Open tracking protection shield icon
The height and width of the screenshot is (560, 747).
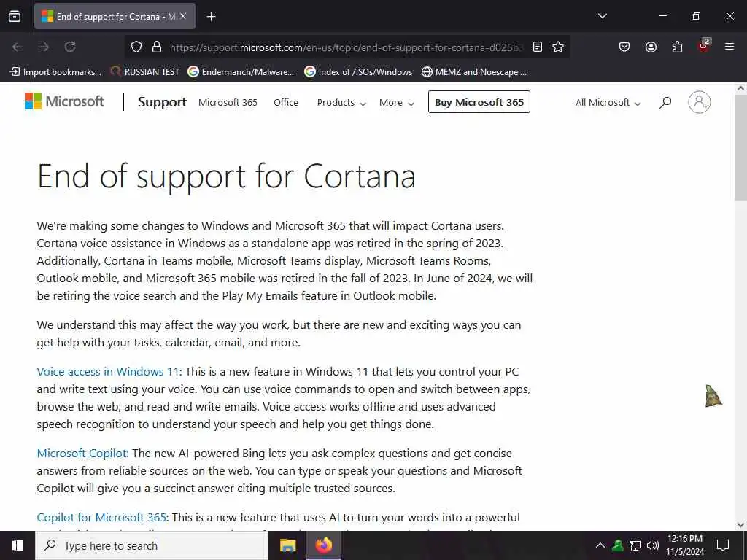(136, 47)
